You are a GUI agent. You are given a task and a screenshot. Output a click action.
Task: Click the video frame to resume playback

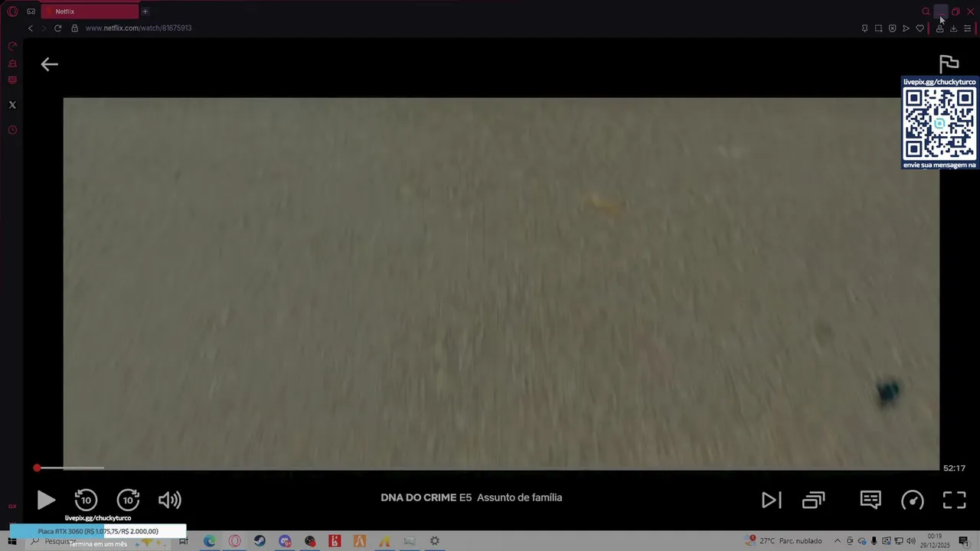pyautogui.click(x=501, y=283)
